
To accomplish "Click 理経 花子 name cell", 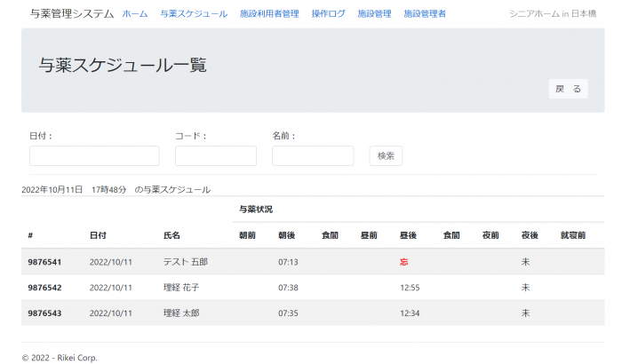I will 181,288.
